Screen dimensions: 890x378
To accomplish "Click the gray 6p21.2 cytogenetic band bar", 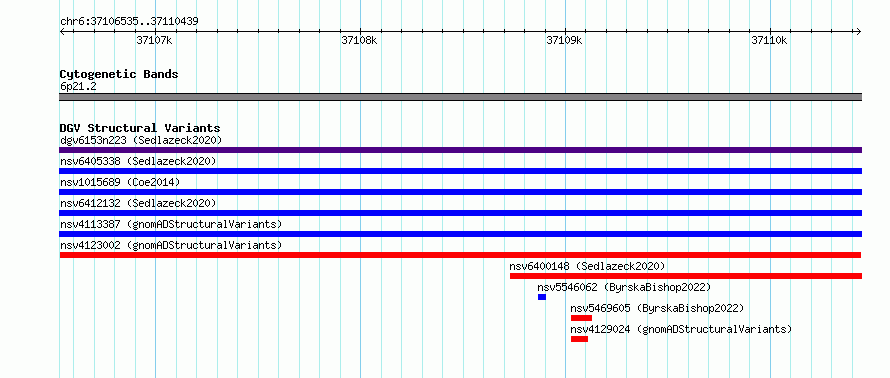I will click(x=460, y=97).
